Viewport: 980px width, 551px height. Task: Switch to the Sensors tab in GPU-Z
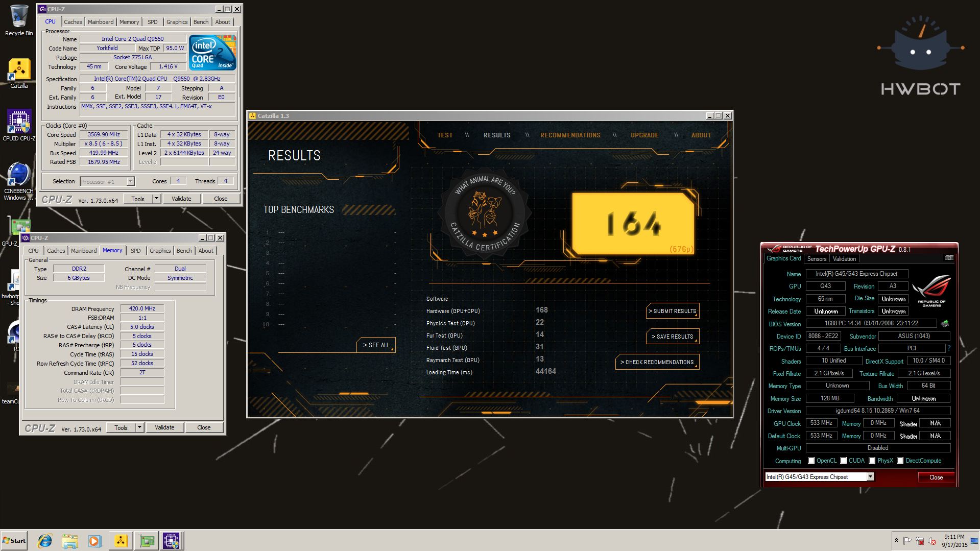point(817,259)
